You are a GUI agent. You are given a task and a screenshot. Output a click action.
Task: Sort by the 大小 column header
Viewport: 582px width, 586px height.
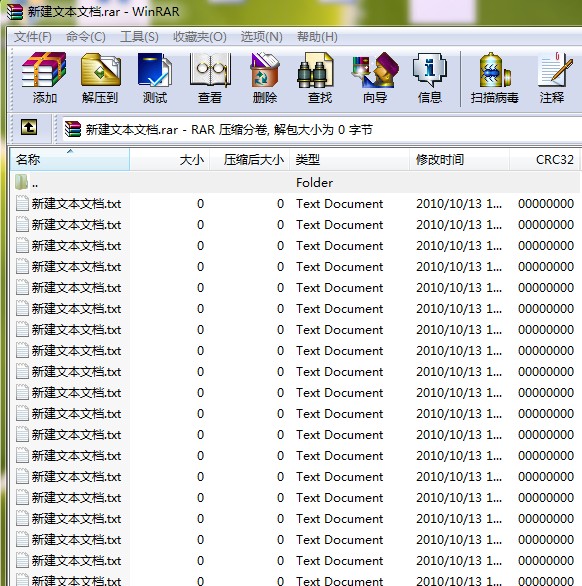click(170, 160)
